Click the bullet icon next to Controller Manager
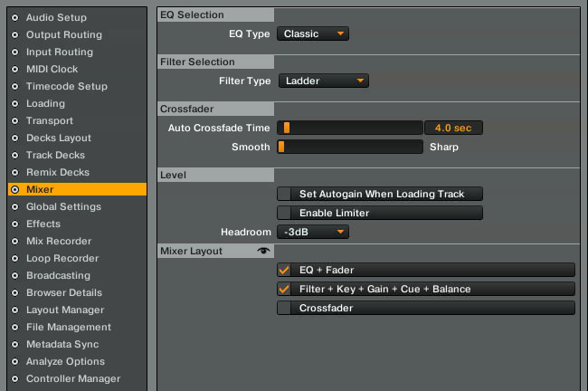 pyautogui.click(x=15, y=378)
